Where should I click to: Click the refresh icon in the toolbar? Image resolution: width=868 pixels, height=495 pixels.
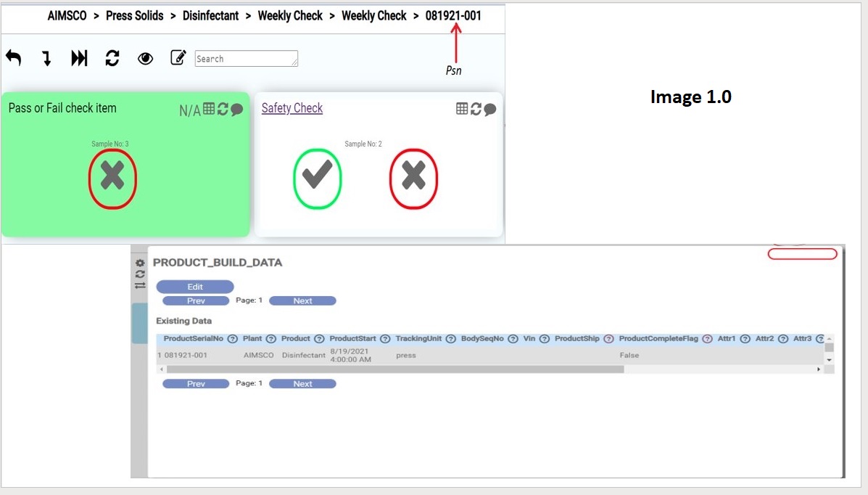point(112,58)
